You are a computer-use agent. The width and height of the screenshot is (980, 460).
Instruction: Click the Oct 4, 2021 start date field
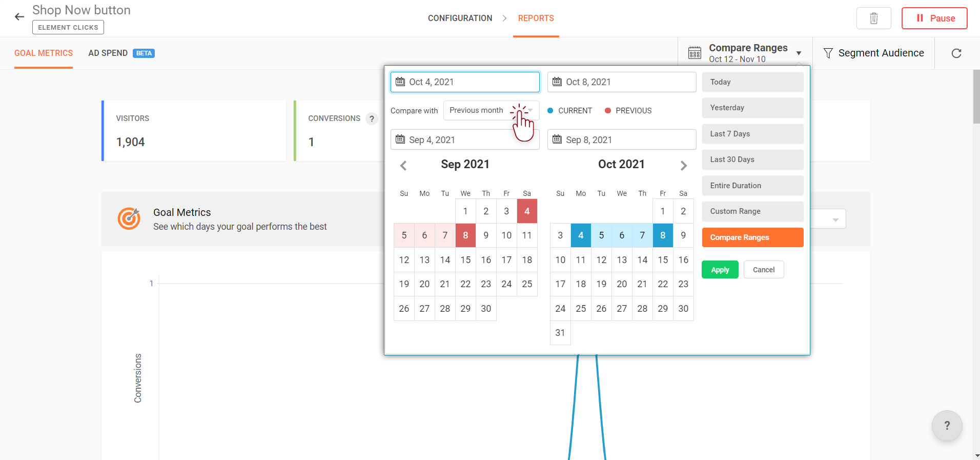click(465, 82)
